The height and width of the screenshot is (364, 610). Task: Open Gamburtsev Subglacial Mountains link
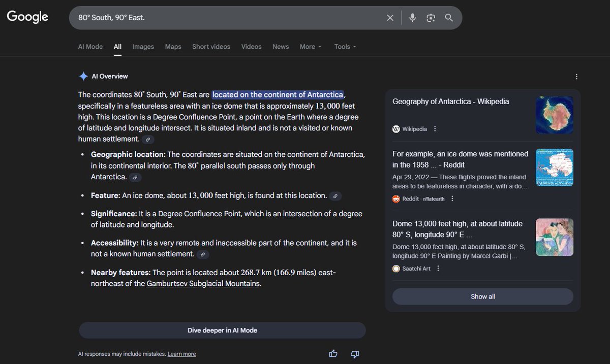(x=203, y=284)
